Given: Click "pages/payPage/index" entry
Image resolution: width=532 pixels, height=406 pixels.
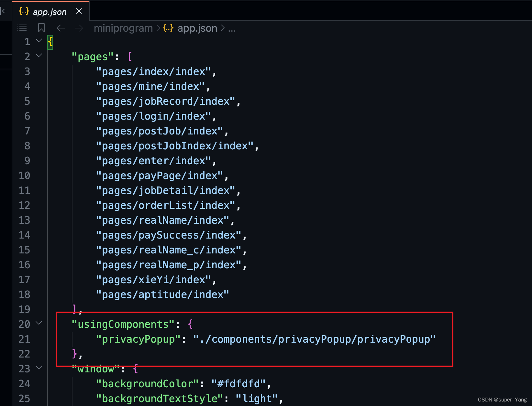Looking at the screenshot, I should pos(160,176).
